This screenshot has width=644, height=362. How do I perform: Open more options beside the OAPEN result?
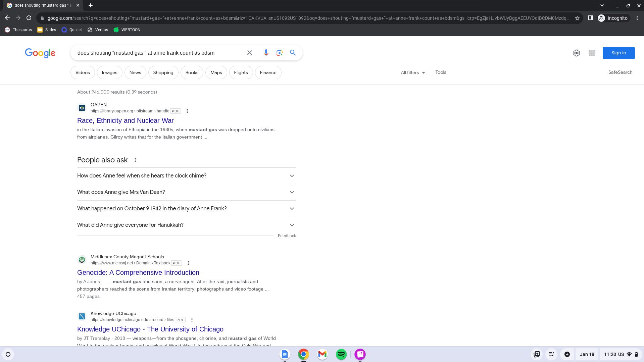pos(187,111)
